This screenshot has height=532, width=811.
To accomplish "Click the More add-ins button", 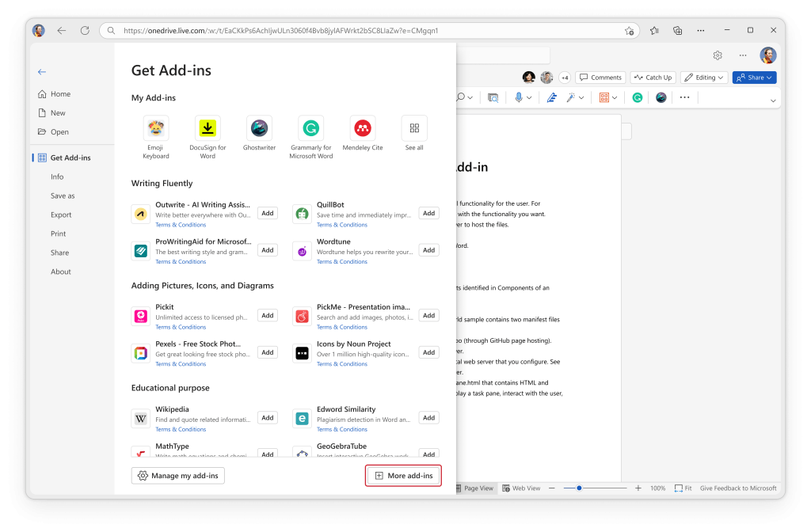I will (x=403, y=476).
